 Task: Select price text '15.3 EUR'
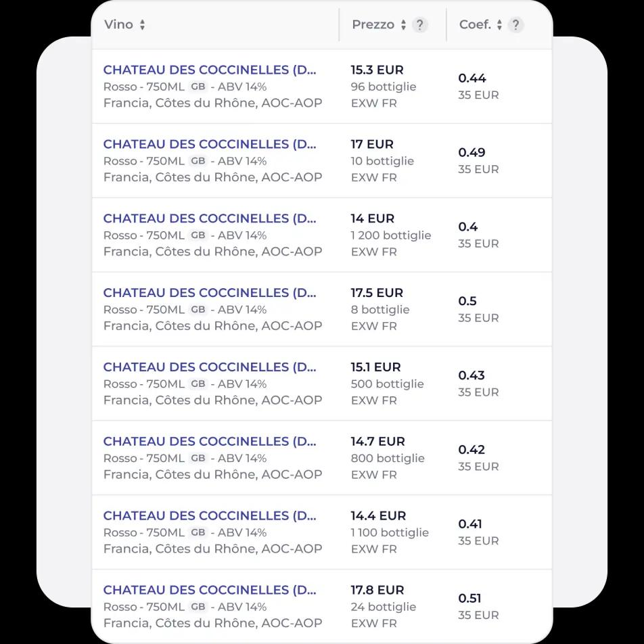point(377,70)
